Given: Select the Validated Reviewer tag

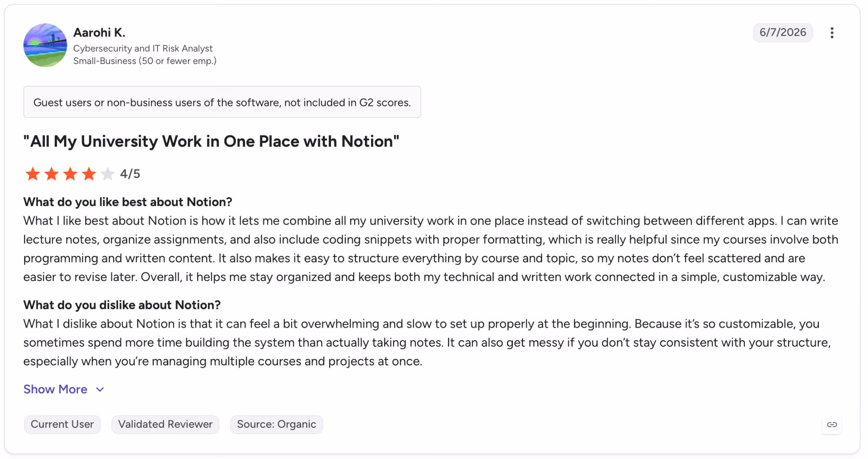Looking at the screenshot, I should [x=165, y=424].
